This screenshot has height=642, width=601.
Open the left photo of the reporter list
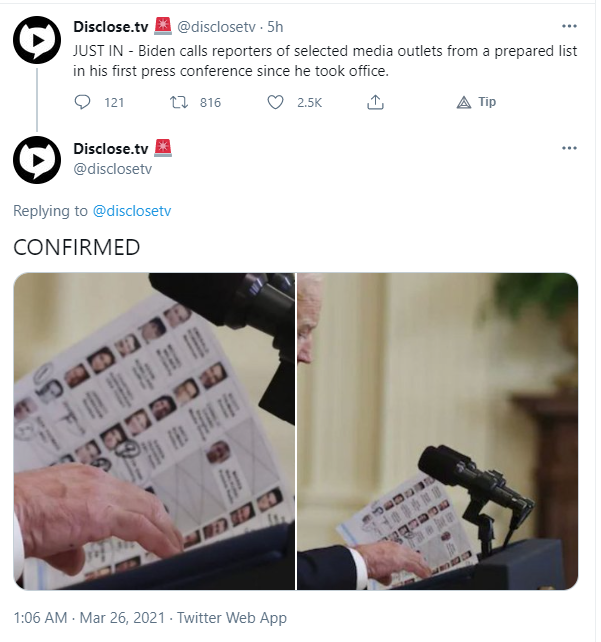154,431
